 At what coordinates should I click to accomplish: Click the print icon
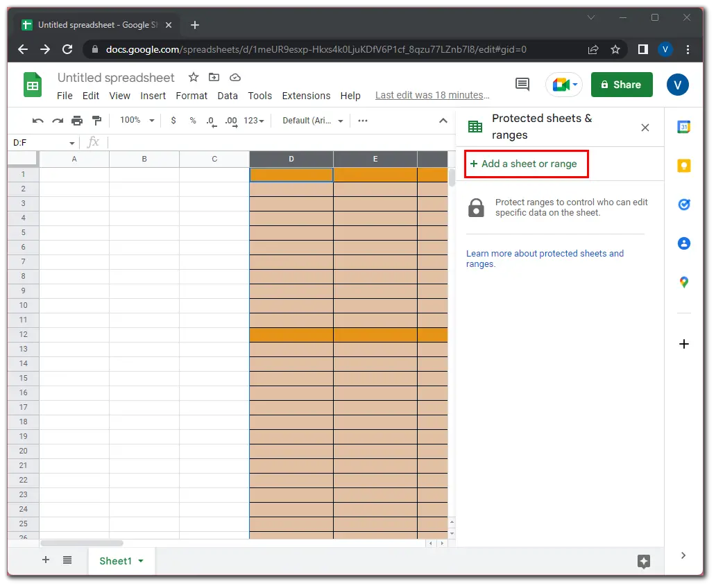[x=77, y=121]
